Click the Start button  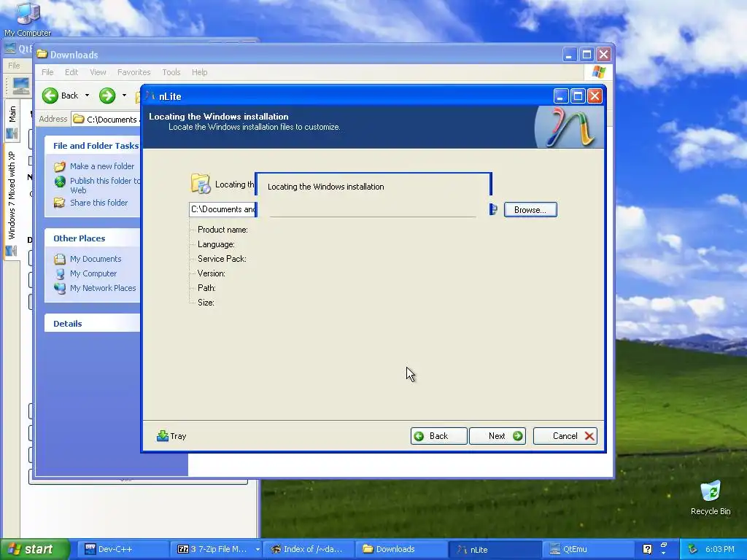[34, 549]
